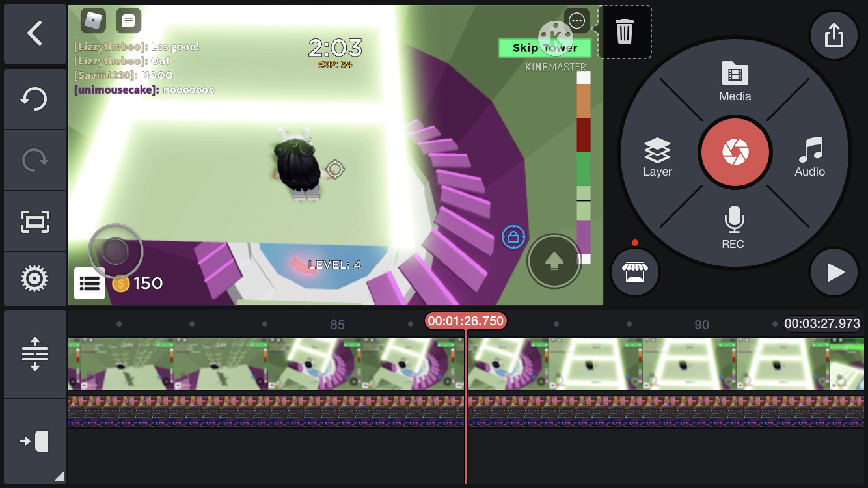868x488 pixels.
Task: Select the video clip before the playhead
Action: click(x=265, y=363)
